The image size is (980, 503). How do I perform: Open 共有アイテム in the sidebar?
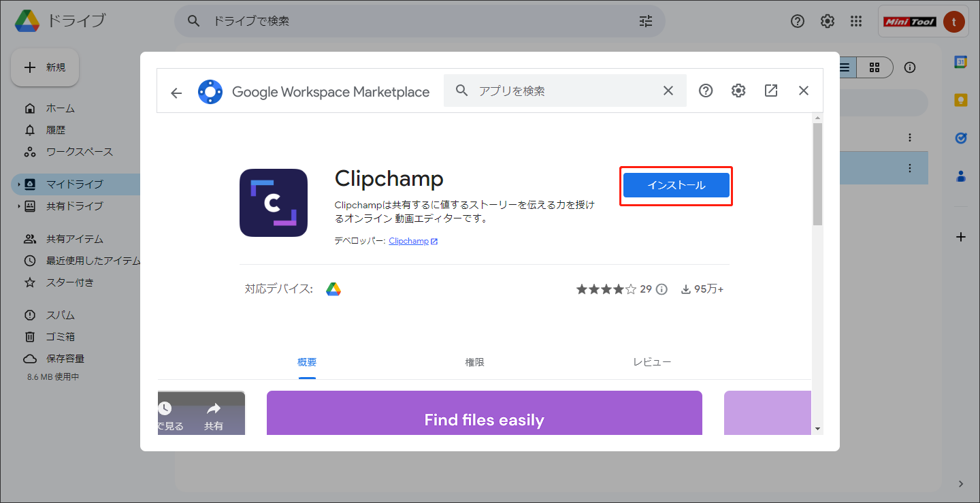[75, 239]
